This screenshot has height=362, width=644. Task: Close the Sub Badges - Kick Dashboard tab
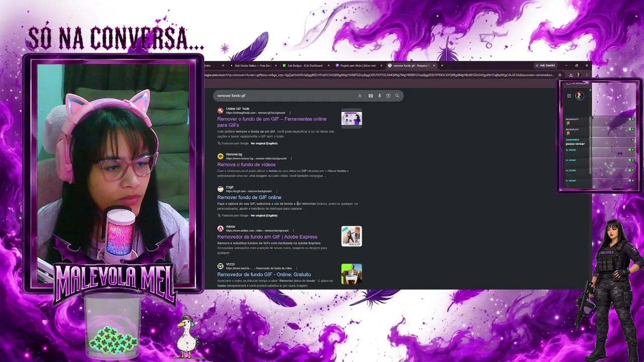click(329, 65)
